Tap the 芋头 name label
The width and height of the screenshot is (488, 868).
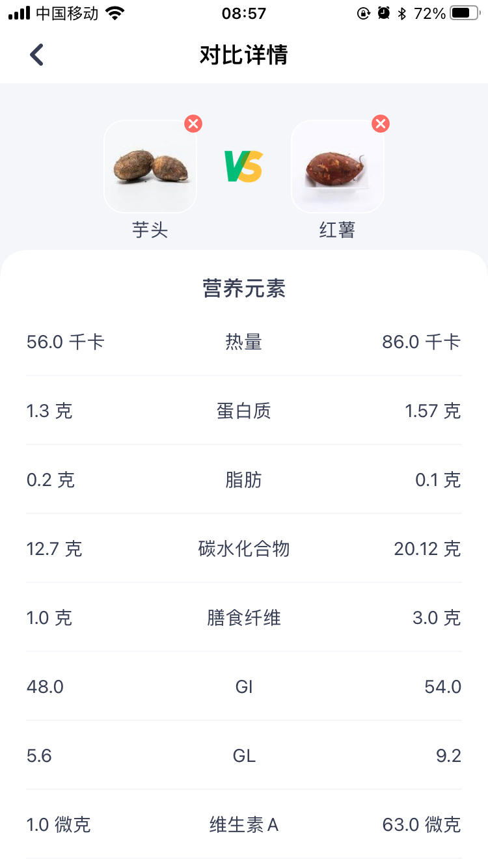click(150, 230)
